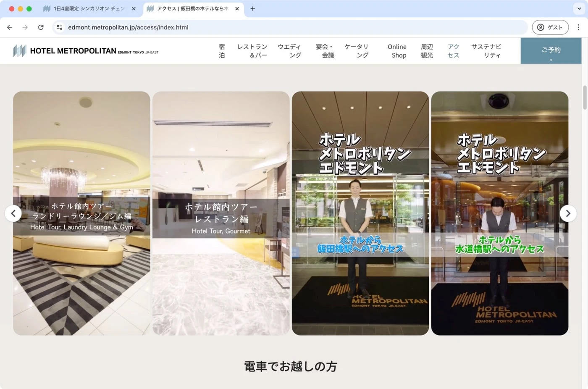The height and width of the screenshot is (389, 588).
Task: Switch to the 1日4室限定 シンカリオン tab
Action: [x=90, y=8]
